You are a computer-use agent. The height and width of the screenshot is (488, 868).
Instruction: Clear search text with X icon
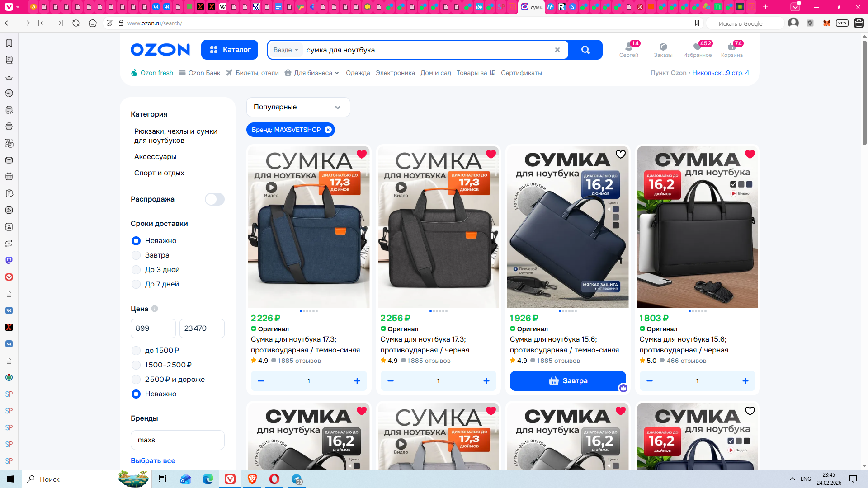point(557,50)
